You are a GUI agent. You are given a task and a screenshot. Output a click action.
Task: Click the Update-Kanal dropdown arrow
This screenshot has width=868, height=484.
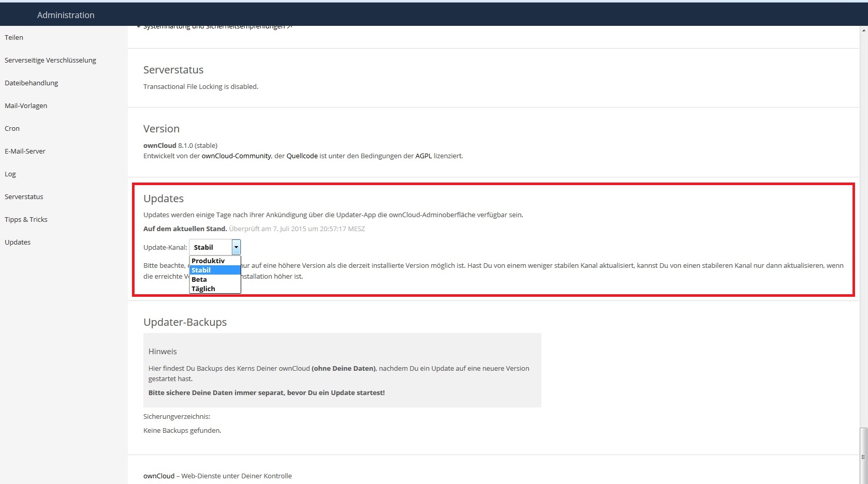[x=236, y=247]
